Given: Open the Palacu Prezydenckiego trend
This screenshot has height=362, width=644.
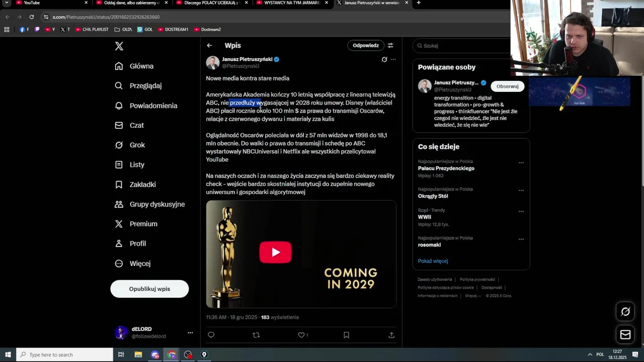Looking at the screenshot, I should click(x=446, y=168).
